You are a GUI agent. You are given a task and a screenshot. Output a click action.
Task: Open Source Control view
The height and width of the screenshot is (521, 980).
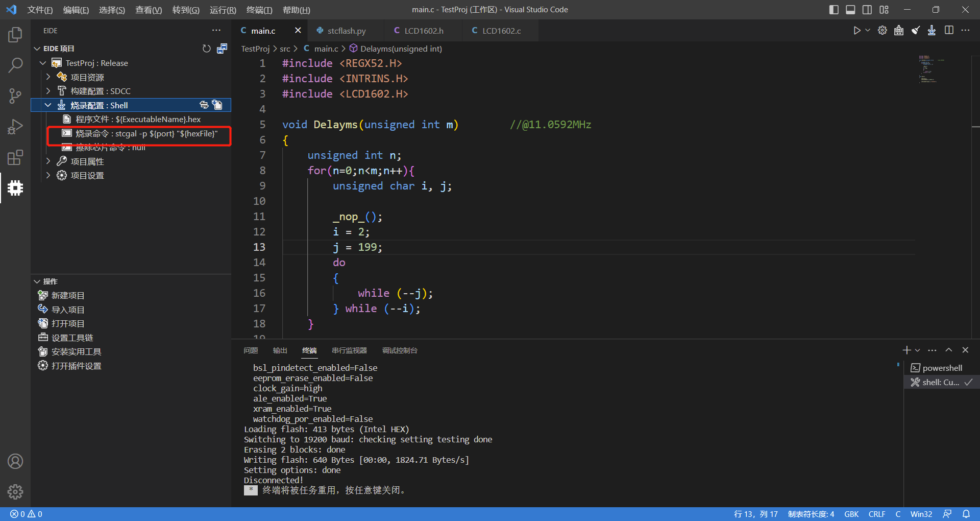15,96
